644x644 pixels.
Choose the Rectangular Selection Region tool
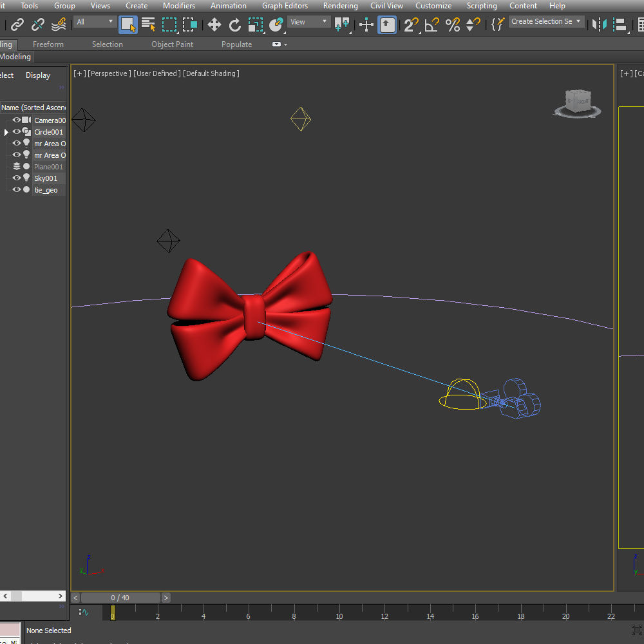(x=169, y=24)
